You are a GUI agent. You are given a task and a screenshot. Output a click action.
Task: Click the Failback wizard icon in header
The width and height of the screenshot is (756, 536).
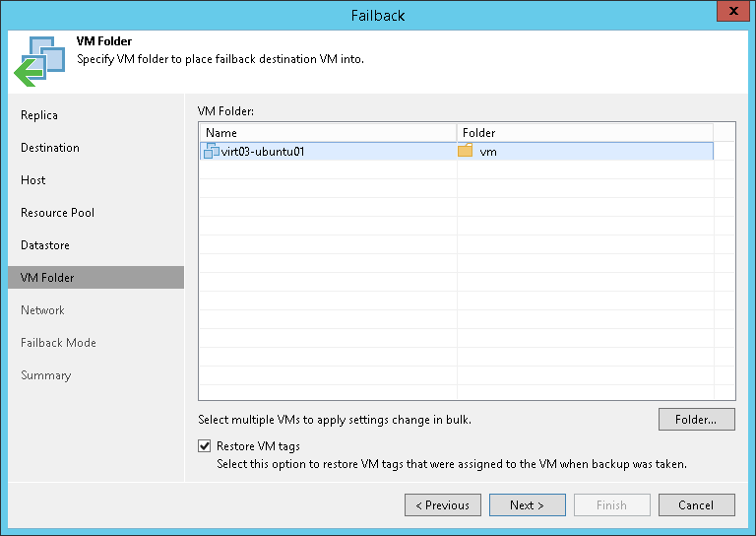click(x=39, y=60)
